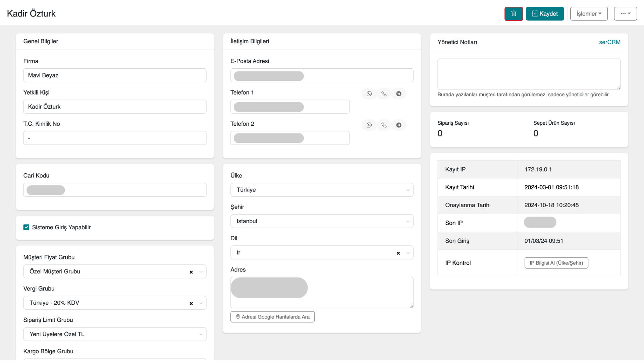Expand Sipariş Limit Grubu dropdown

[115, 334]
